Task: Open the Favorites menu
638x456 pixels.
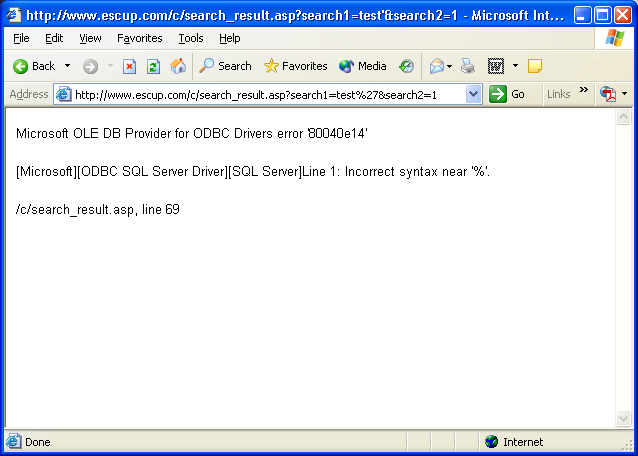Action: pyautogui.click(x=140, y=38)
